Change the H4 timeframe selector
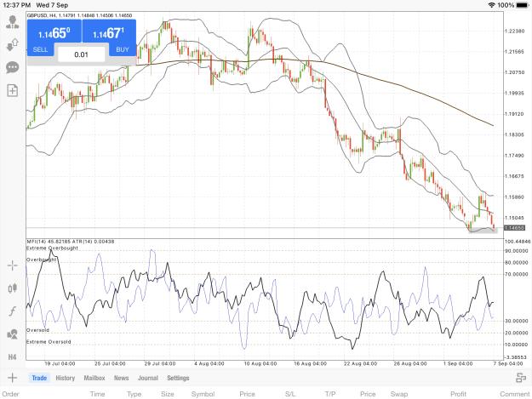532x399 pixels. click(x=12, y=357)
